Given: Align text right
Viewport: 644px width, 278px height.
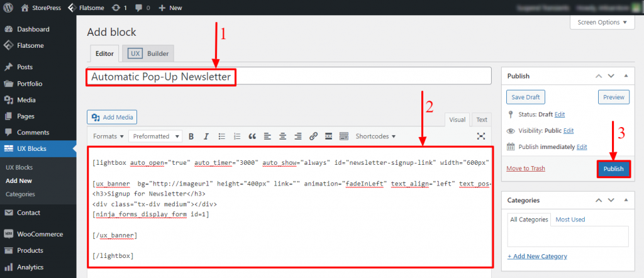Looking at the screenshot, I should (298, 136).
